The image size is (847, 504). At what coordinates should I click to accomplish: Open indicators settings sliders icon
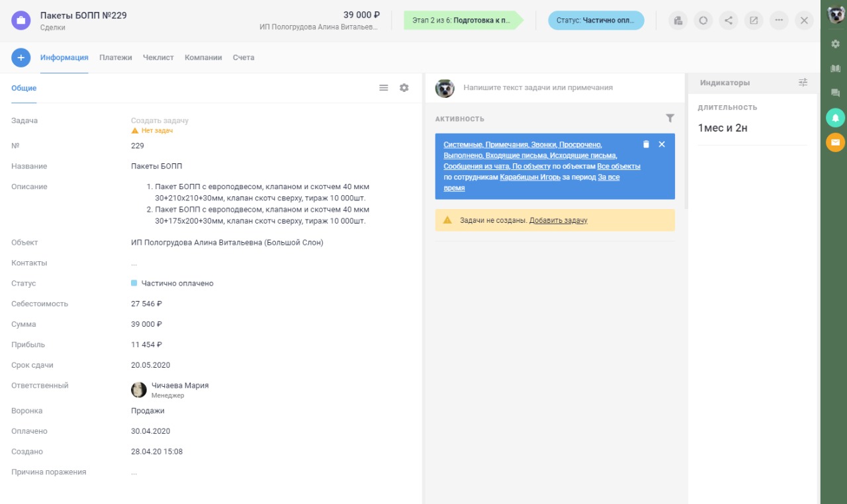(803, 83)
